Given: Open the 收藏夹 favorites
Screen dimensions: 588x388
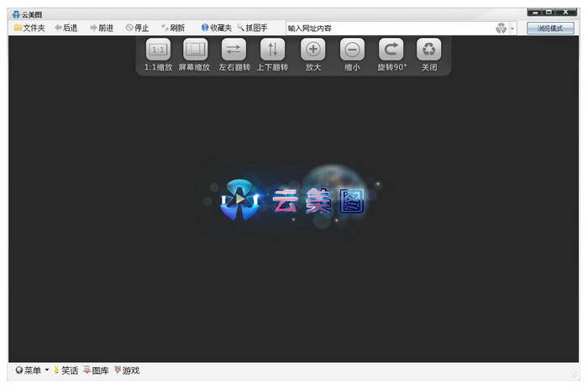Looking at the screenshot, I should 217,28.
